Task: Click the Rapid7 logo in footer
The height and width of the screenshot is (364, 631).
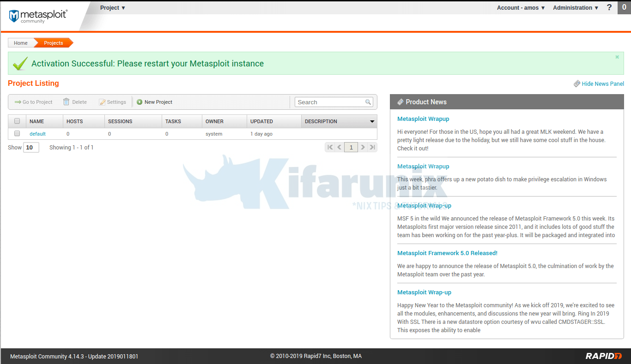Action: click(604, 356)
